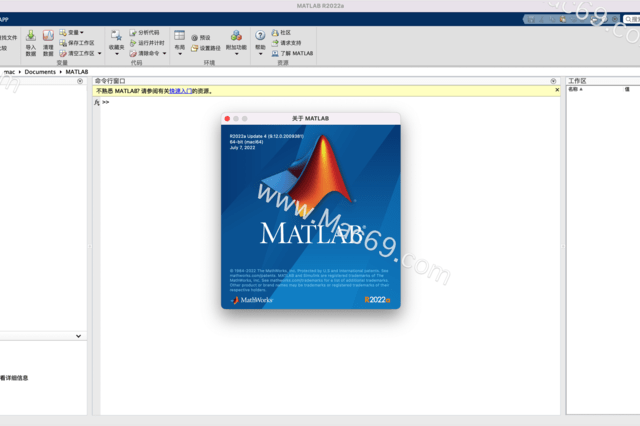Click the R2022a badge in About dialog
The image size is (640, 426).
(x=377, y=300)
